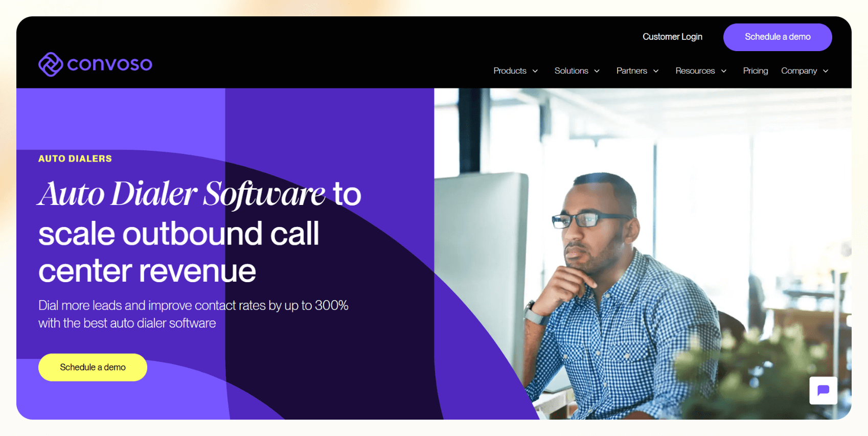The height and width of the screenshot is (436, 868).
Task: Click the hero photo of man at computer
Action: point(643,254)
